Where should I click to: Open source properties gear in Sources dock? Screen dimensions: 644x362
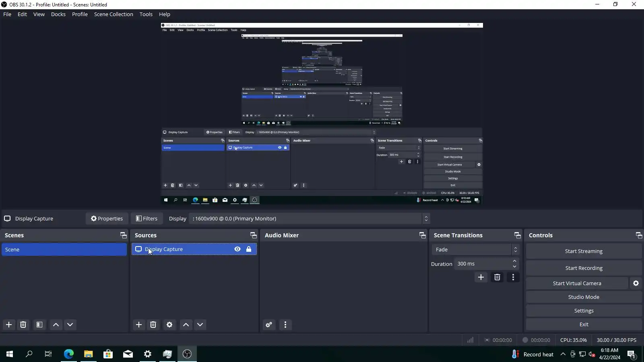pyautogui.click(x=169, y=325)
